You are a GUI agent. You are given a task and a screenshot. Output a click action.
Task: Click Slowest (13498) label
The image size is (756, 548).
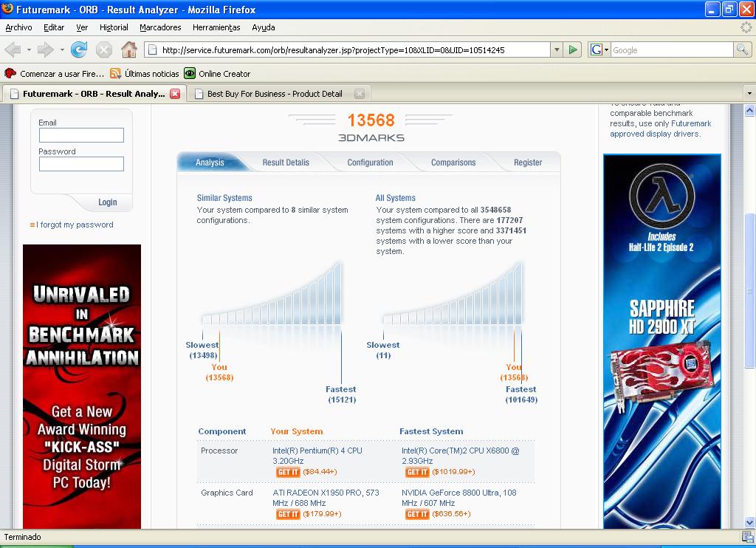coord(202,350)
